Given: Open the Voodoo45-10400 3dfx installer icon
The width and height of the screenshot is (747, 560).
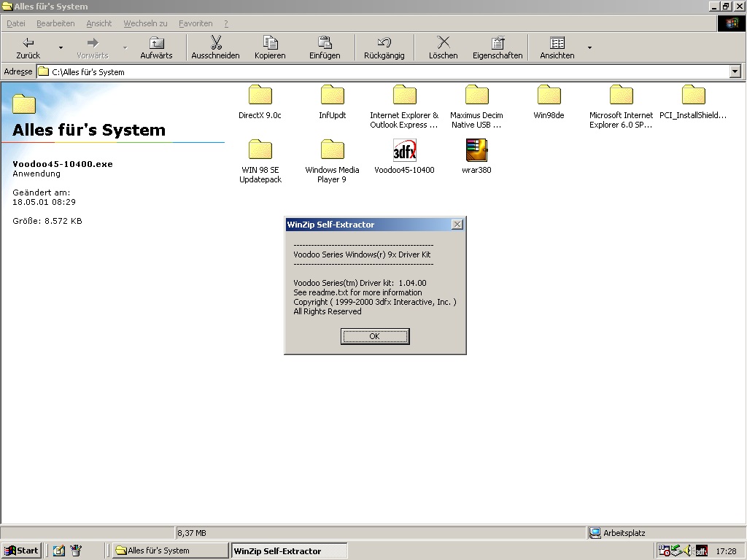Looking at the screenshot, I should click(404, 151).
